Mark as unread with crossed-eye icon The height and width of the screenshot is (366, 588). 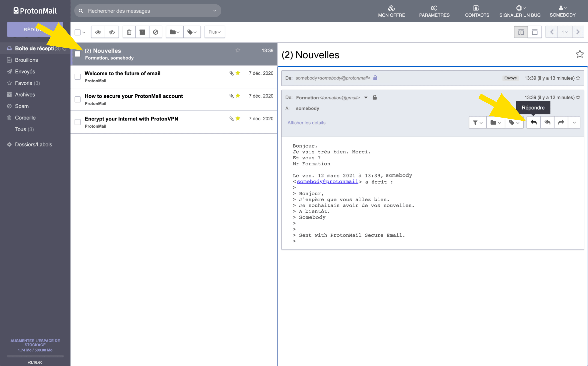(x=112, y=32)
